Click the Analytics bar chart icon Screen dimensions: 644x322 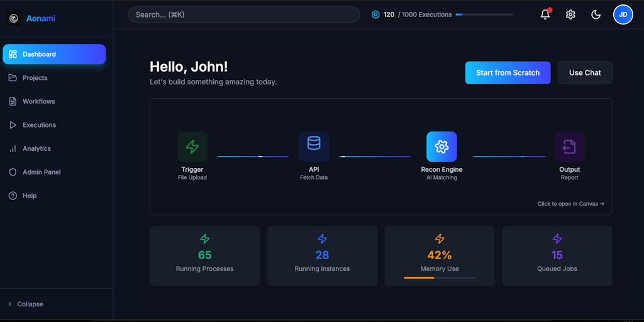(x=13, y=148)
